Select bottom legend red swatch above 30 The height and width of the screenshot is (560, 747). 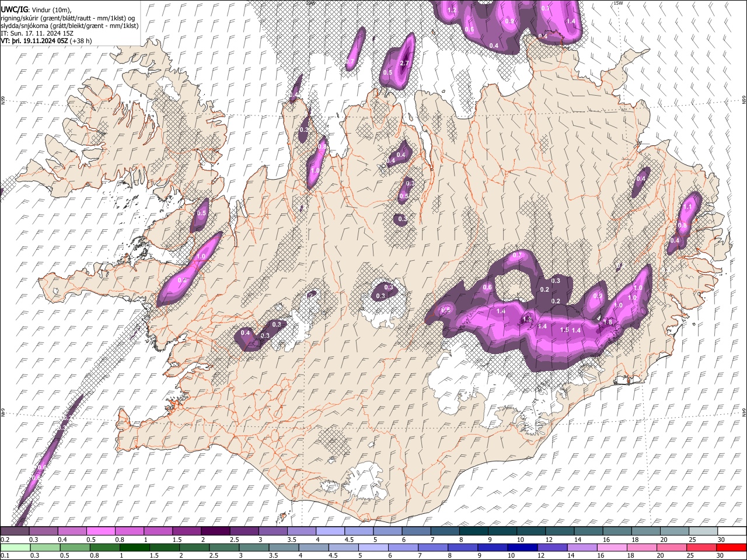pyautogui.click(x=732, y=547)
